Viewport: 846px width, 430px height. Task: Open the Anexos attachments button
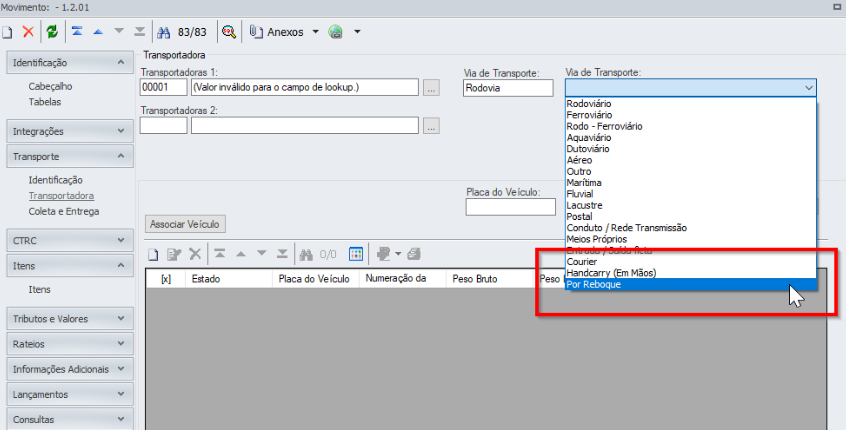[x=277, y=32]
